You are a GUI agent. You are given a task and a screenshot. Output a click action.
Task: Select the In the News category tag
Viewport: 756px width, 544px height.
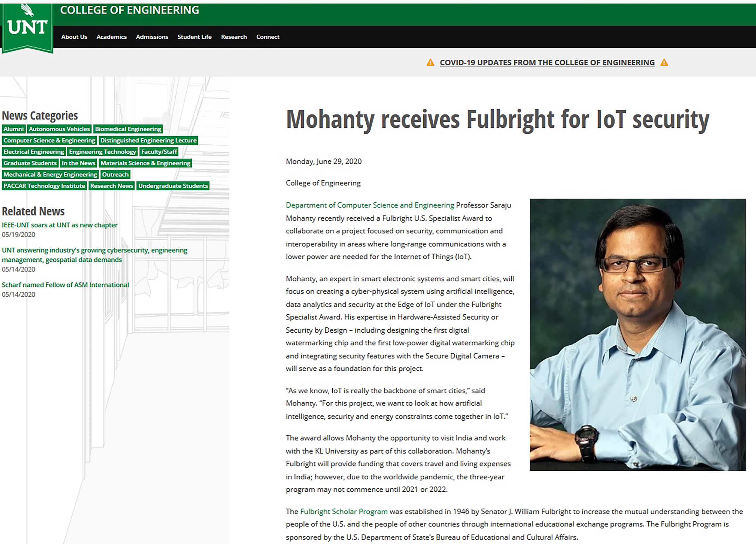coord(78,163)
